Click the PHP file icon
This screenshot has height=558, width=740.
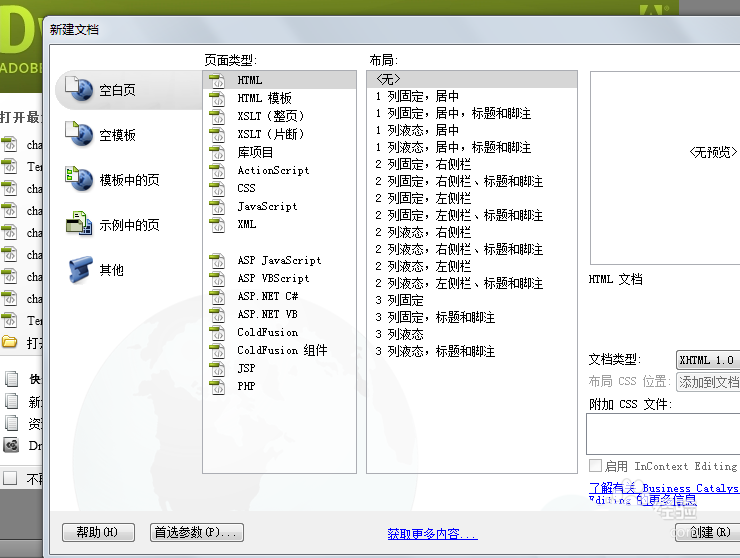218,386
